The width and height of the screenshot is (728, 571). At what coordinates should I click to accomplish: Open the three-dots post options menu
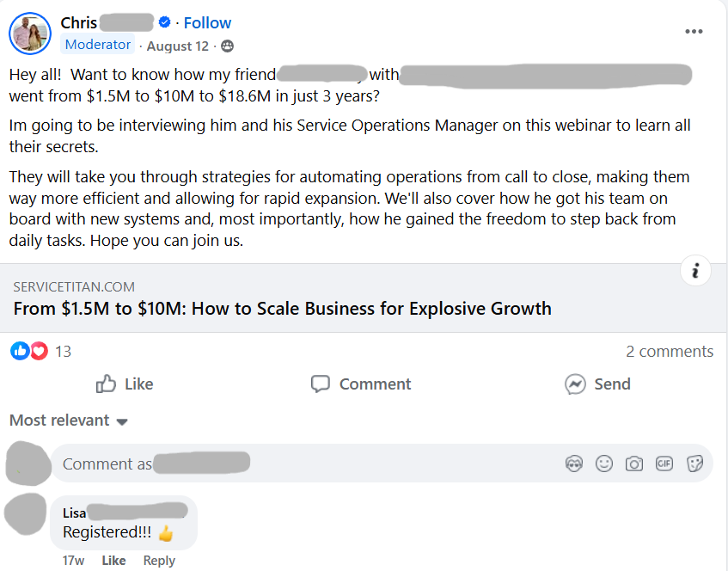pos(694,32)
